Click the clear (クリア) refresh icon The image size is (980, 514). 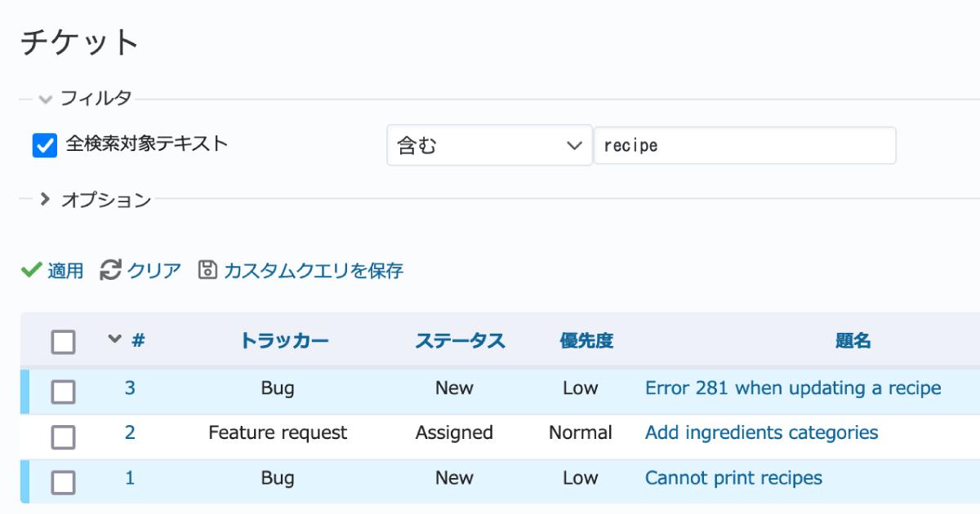(110, 270)
